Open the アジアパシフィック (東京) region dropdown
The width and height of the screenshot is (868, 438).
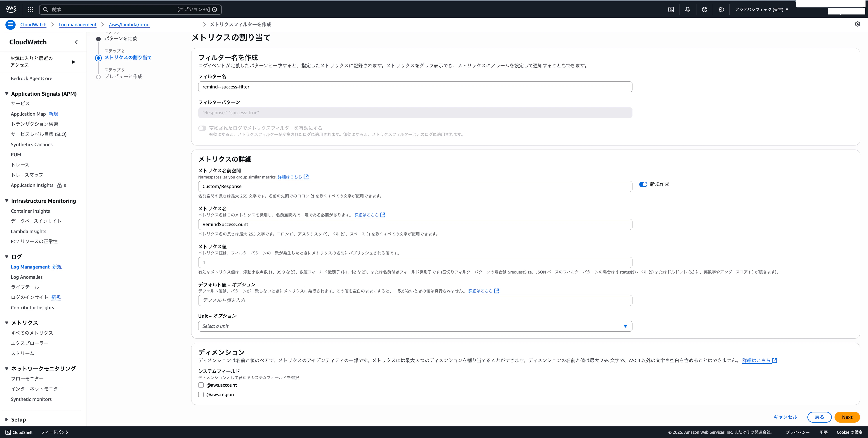[x=761, y=10]
